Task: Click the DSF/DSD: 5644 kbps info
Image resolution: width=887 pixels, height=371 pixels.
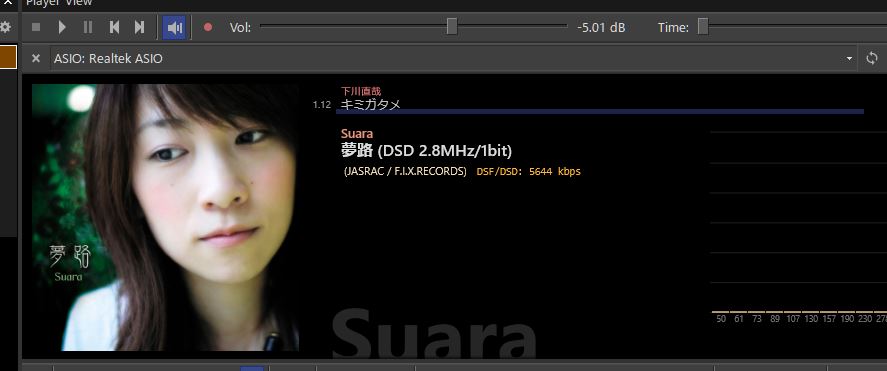Action: (528, 171)
